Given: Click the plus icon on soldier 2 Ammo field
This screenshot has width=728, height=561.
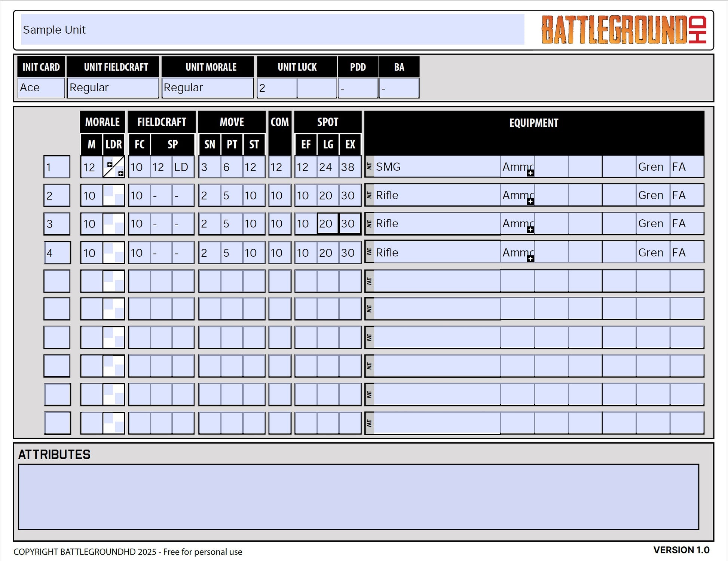Looking at the screenshot, I should pyautogui.click(x=530, y=201).
